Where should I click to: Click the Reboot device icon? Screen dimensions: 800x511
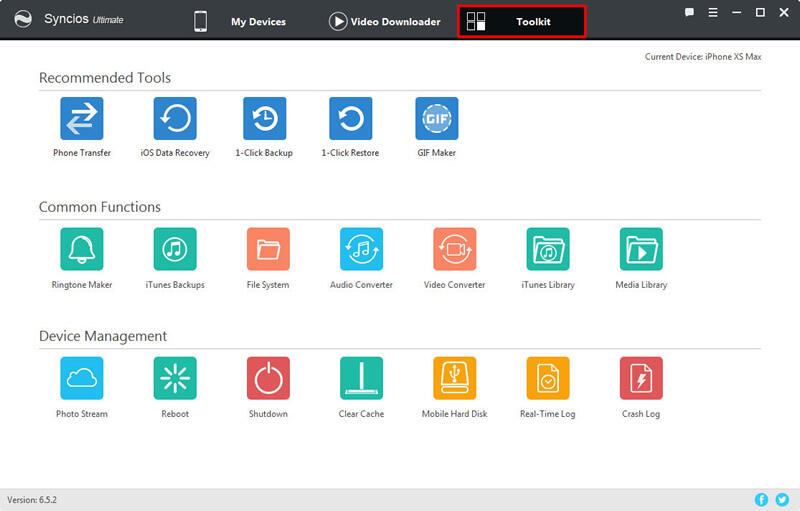point(175,378)
